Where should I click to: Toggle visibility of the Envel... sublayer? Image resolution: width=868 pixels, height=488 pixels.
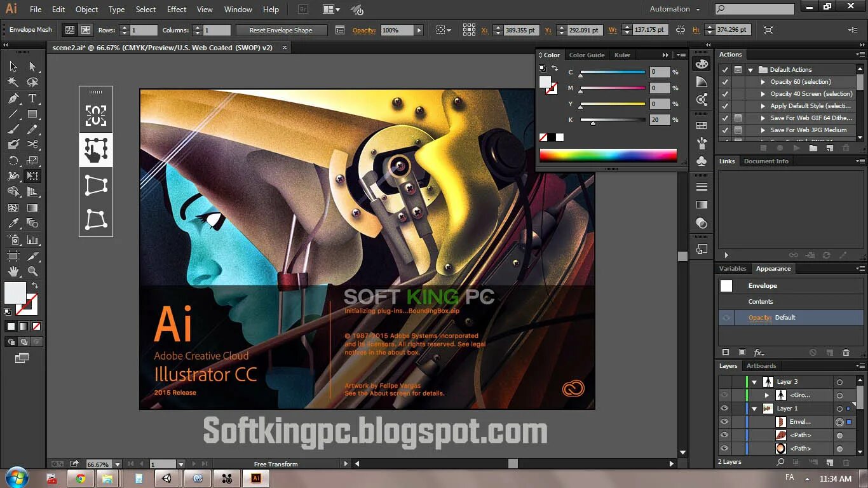tap(724, 422)
